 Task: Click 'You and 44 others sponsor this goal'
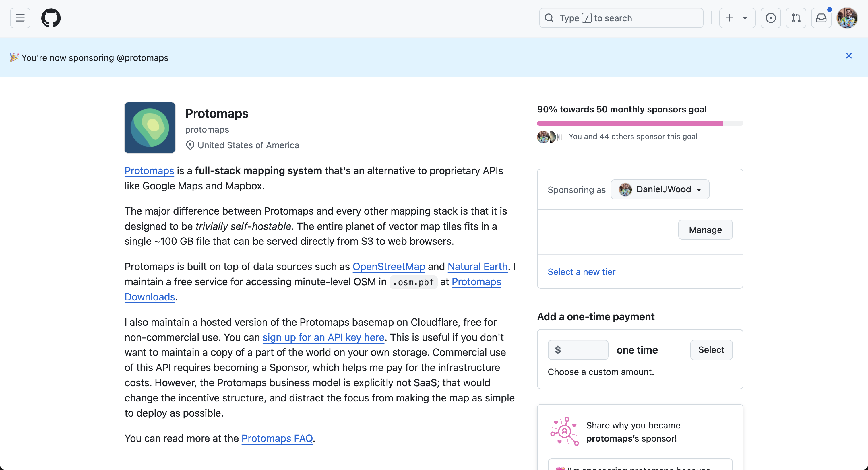[633, 137]
